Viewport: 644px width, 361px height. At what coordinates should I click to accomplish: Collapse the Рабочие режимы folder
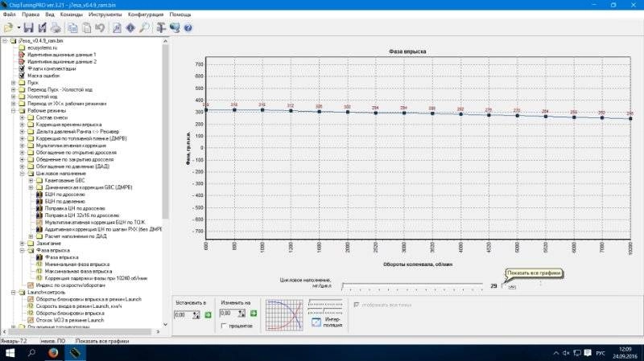pyautogui.click(x=13, y=110)
